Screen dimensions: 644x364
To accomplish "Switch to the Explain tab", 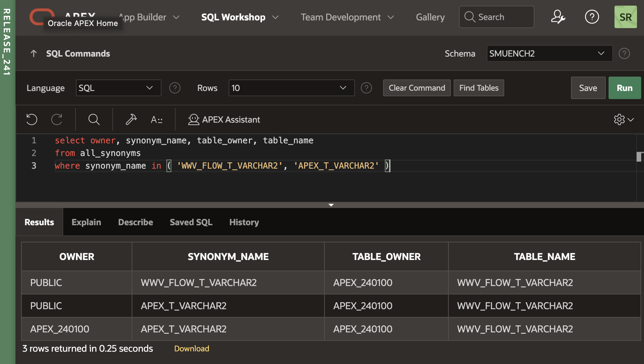I will (x=86, y=222).
